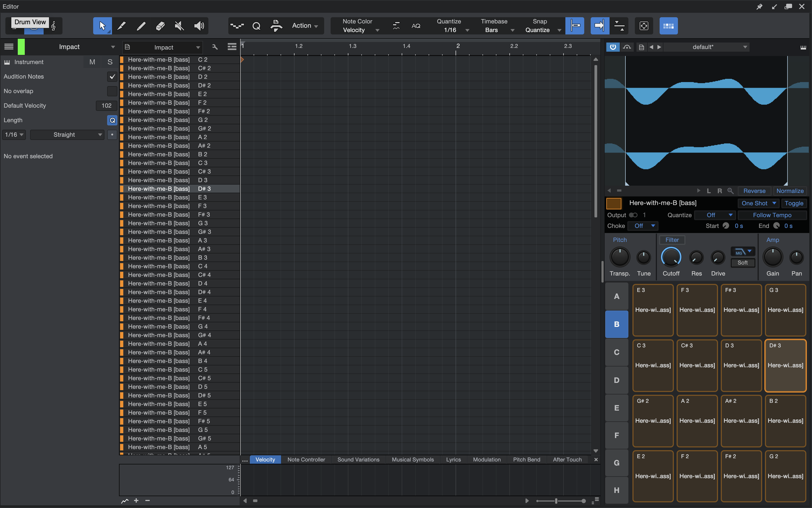This screenshot has height=508, width=812.
Task: Click the waveform zoom magnifier icon
Action: pos(730,191)
